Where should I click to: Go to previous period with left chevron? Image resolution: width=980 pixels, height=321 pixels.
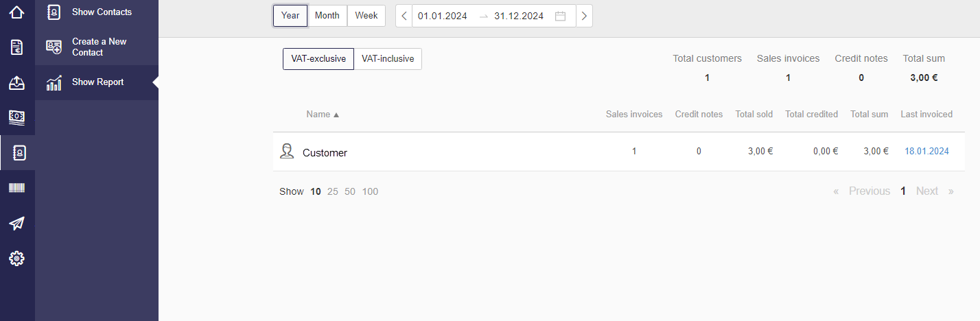coord(404,16)
